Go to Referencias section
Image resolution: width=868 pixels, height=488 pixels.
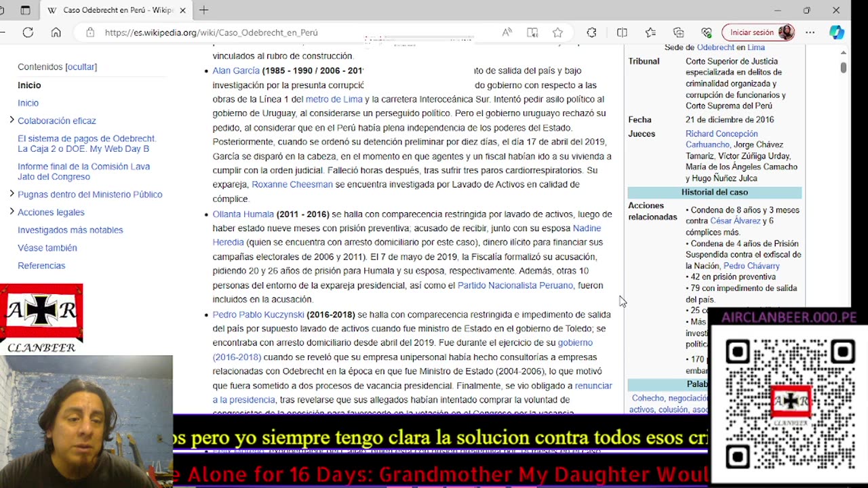pyautogui.click(x=41, y=266)
